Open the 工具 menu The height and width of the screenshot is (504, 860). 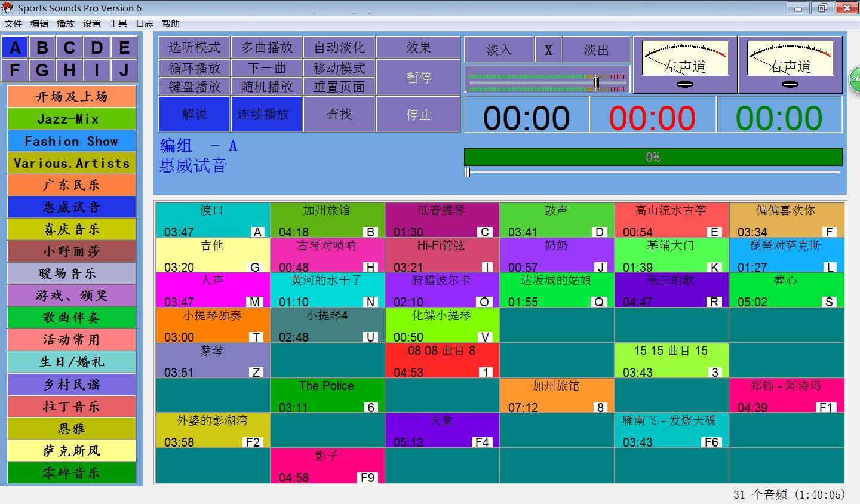point(118,24)
